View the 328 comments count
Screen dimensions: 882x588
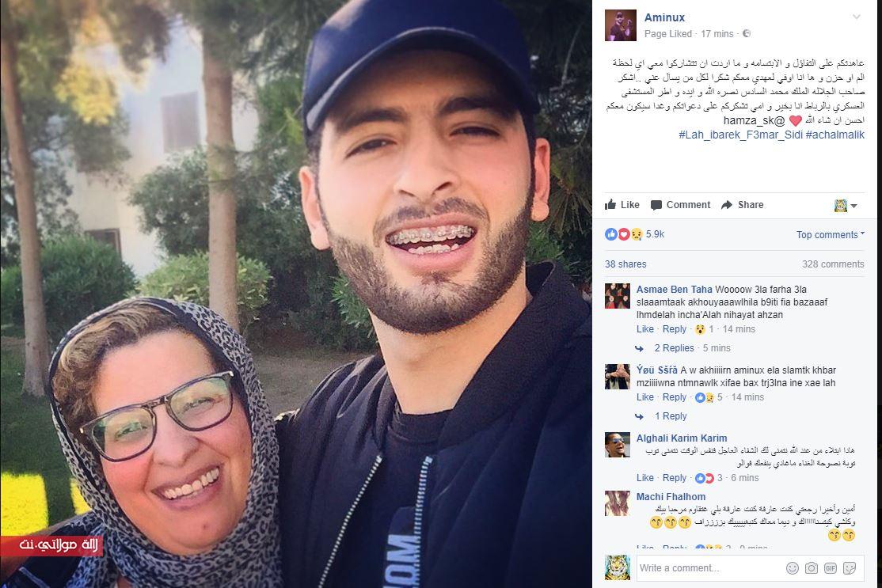[833, 264]
